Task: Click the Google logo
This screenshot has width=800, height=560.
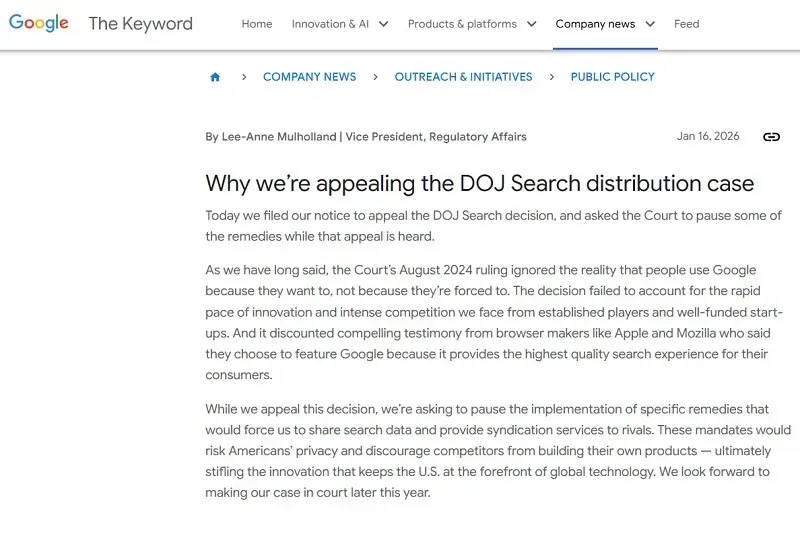Action: tap(39, 23)
